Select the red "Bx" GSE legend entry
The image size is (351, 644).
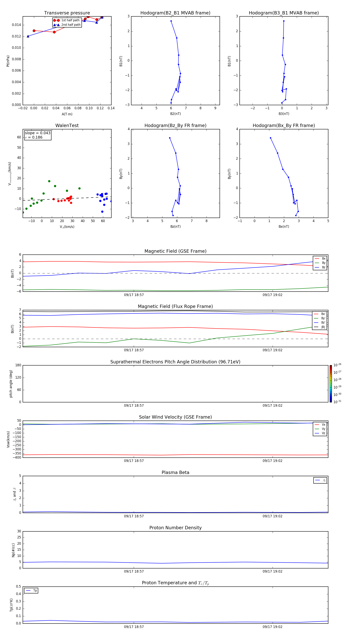(x=320, y=259)
